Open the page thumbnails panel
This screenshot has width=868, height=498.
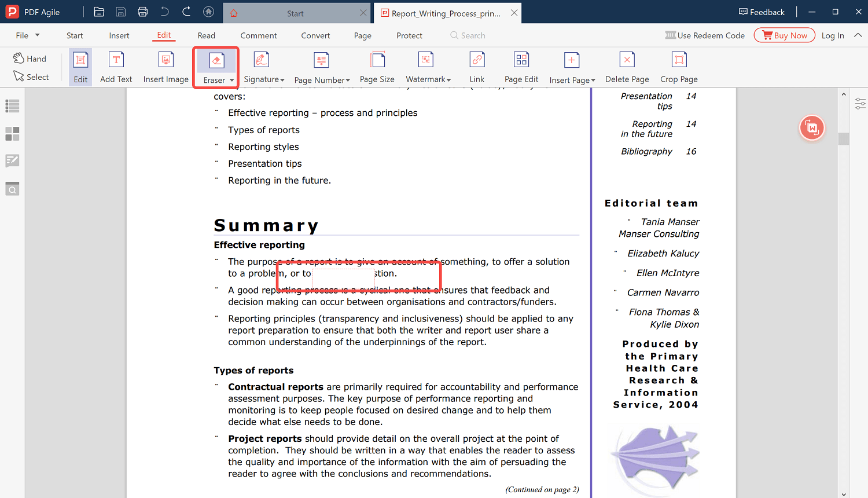click(x=12, y=134)
